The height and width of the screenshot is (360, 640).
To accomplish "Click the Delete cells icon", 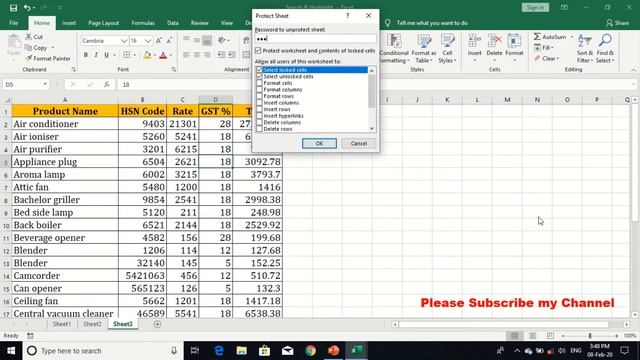I will (494, 41).
